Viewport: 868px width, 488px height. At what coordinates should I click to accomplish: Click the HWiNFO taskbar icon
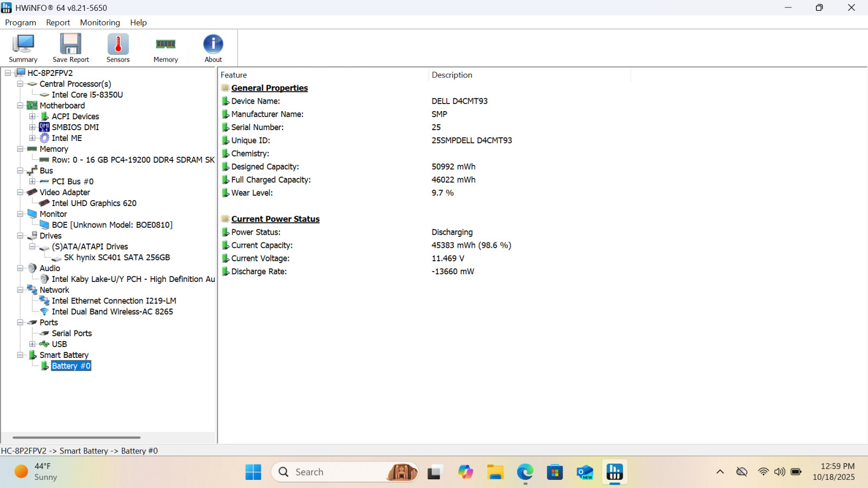[615, 472]
